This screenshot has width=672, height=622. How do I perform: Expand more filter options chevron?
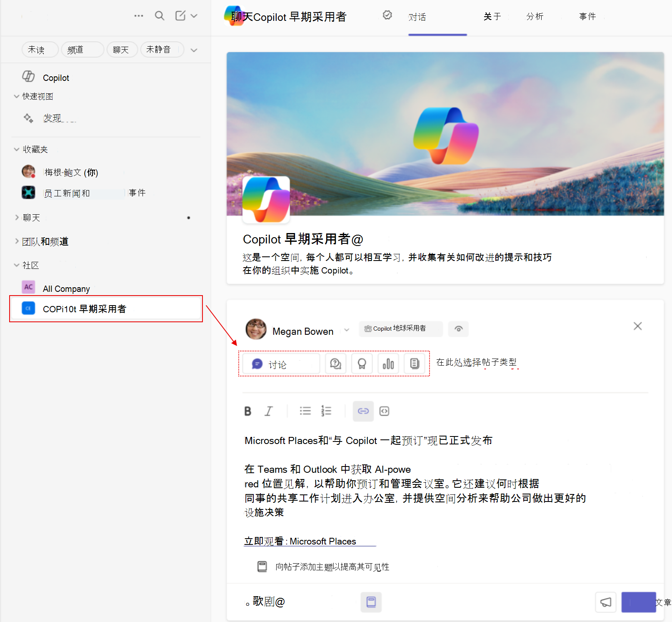pyautogui.click(x=194, y=50)
